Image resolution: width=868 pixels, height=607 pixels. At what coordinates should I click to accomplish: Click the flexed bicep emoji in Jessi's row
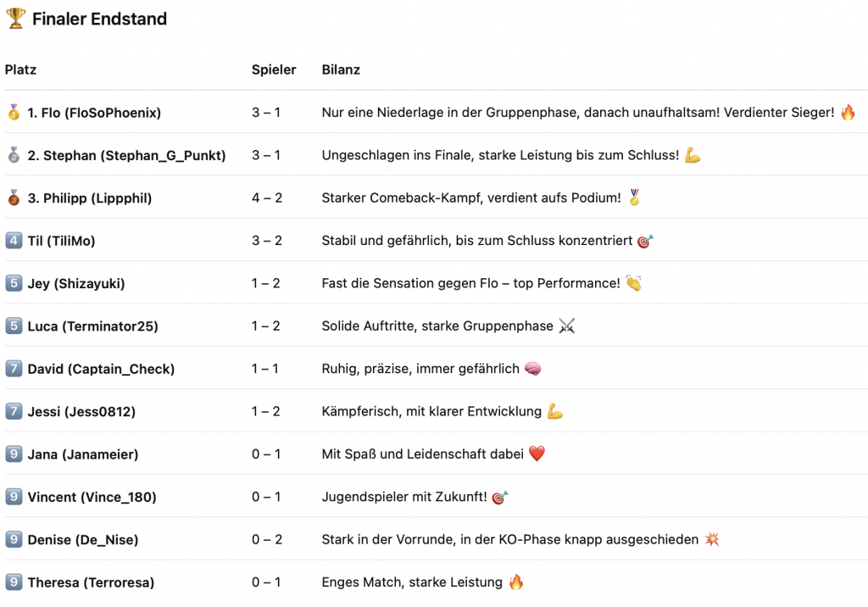pyautogui.click(x=554, y=411)
